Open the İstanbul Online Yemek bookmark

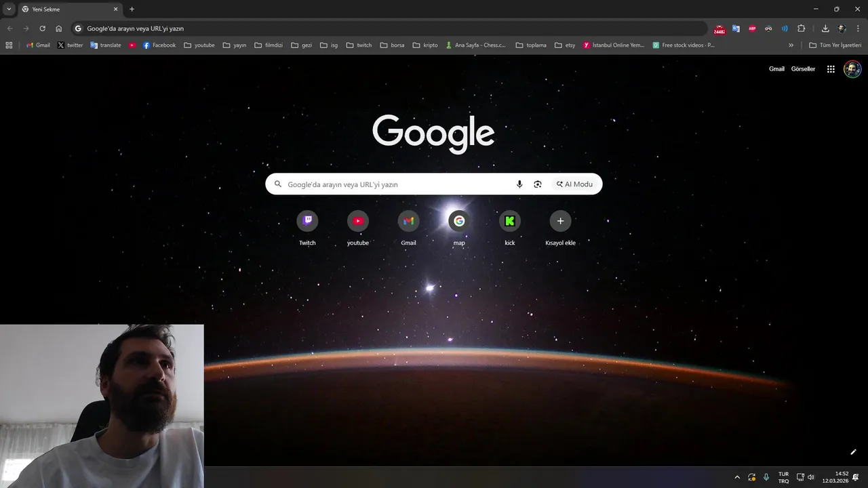tap(614, 45)
